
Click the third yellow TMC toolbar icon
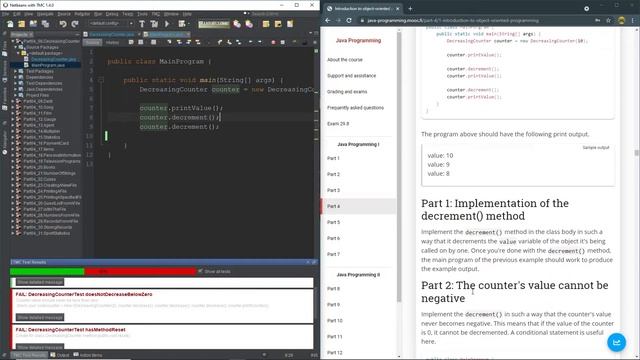[290, 24]
